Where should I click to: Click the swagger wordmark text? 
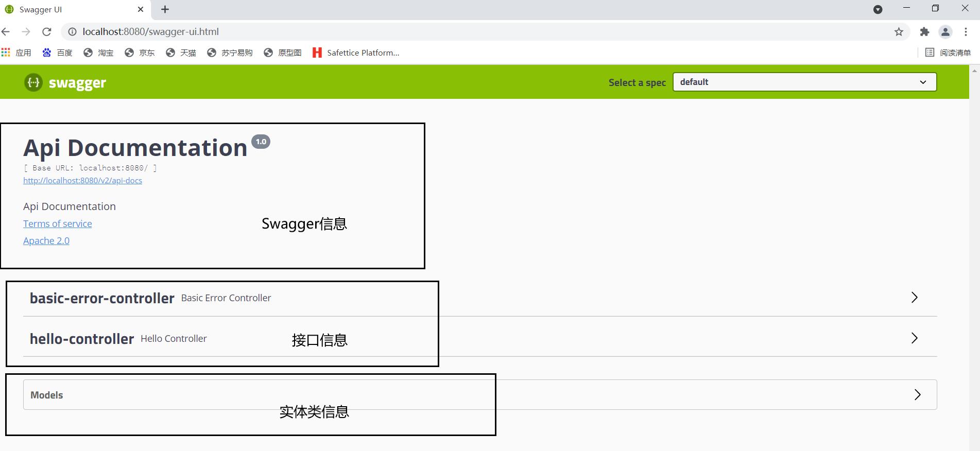pyautogui.click(x=77, y=83)
